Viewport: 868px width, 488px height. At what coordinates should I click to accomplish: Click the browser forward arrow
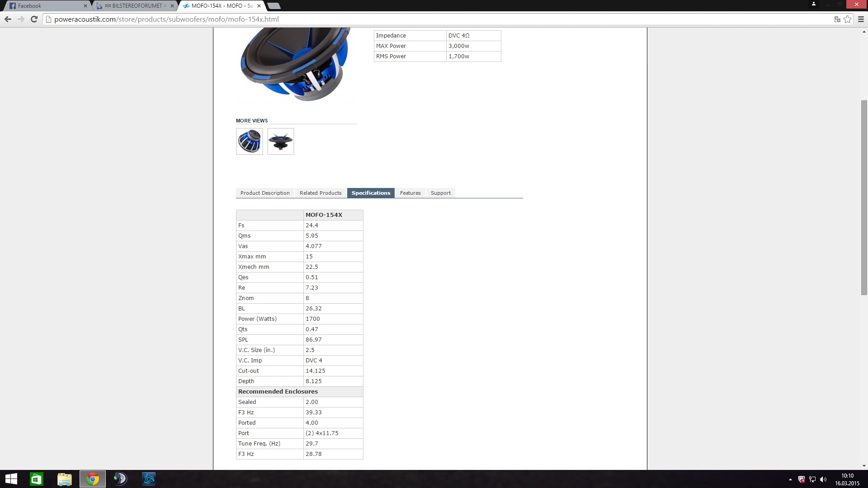(x=21, y=19)
